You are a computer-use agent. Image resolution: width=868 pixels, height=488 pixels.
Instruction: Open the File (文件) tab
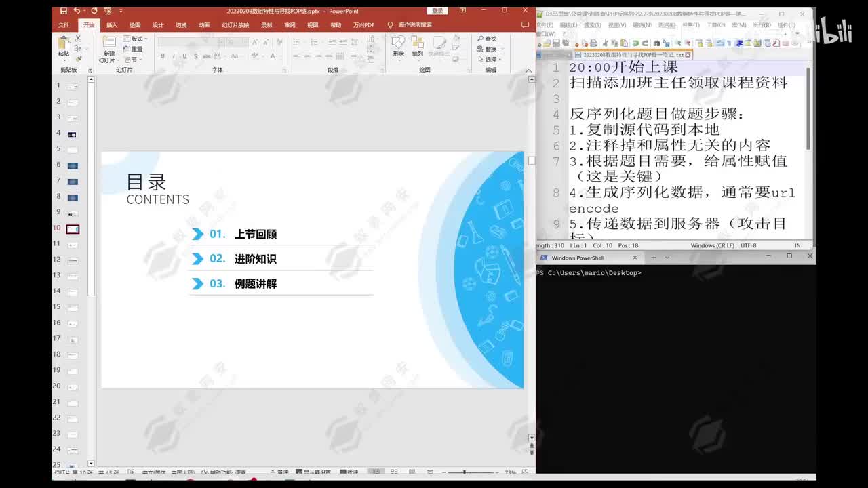(x=64, y=25)
